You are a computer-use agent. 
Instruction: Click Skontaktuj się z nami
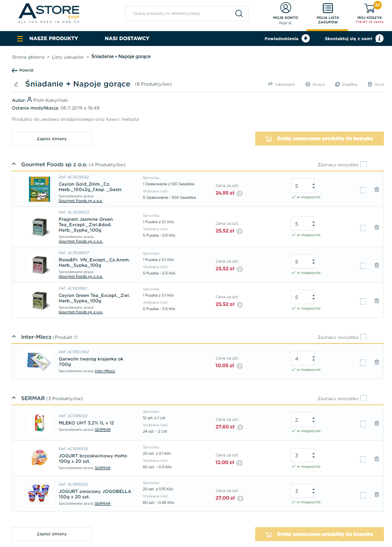348,39
